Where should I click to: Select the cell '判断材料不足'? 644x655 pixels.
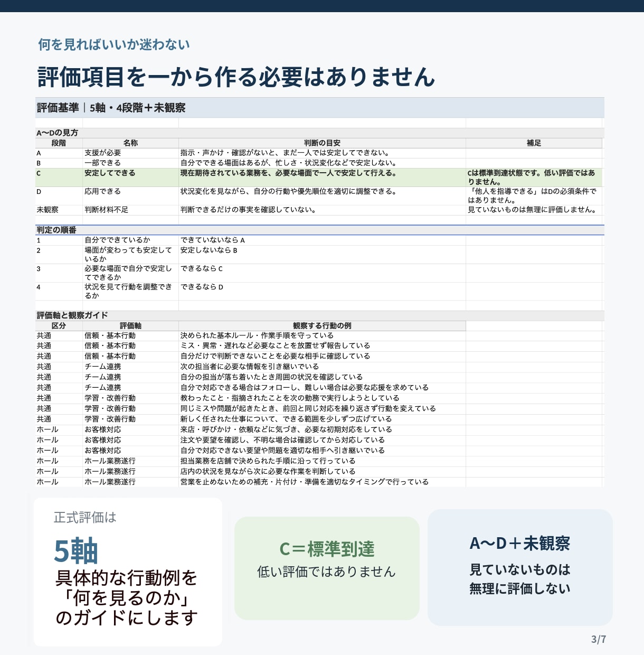(x=106, y=210)
